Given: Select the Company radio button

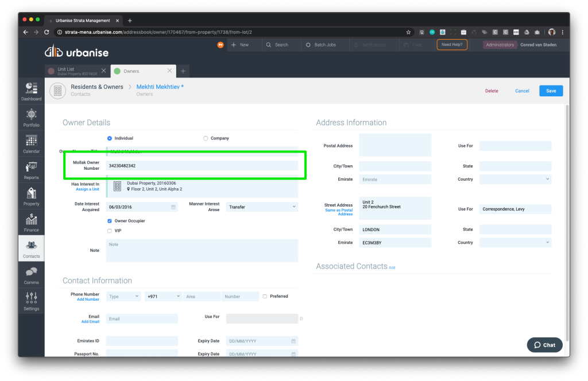Looking at the screenshot, I should (206, 138).
